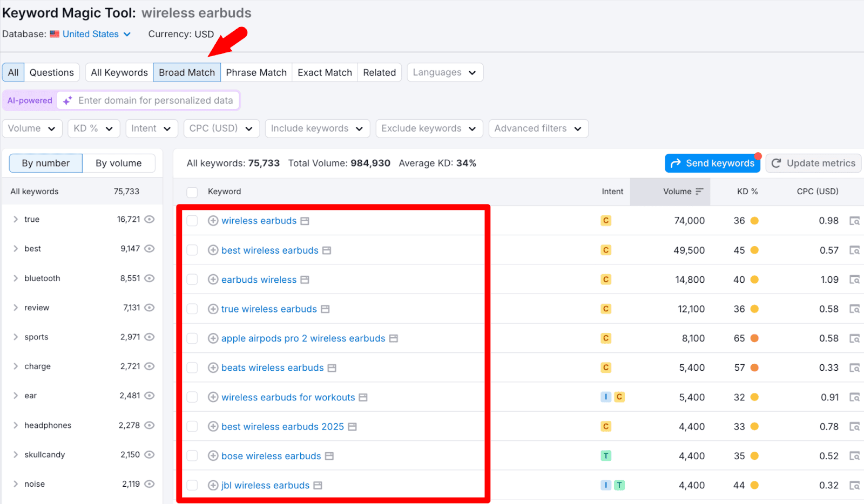Click the 'Enter domain for personalized data' field
Screen dimensions: 864x504
[x=156, y=100]
